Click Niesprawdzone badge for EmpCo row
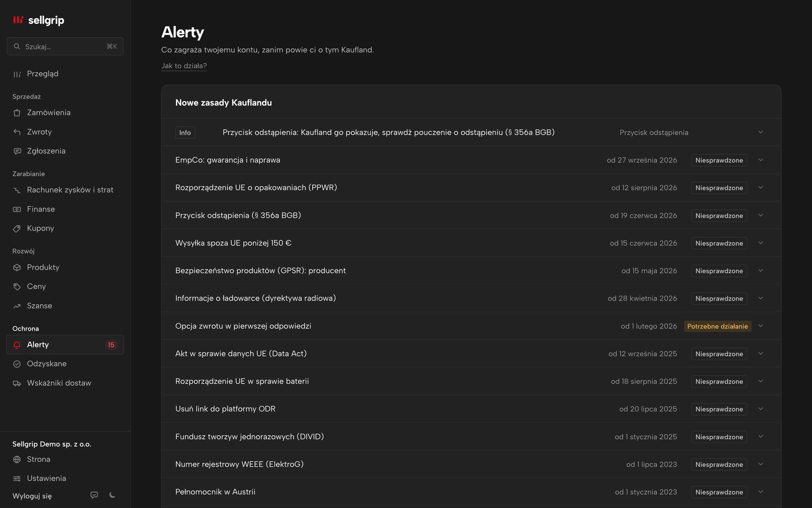Image resolution: width=812 pixels, height=508 pixels. click(x=719, y=160)
